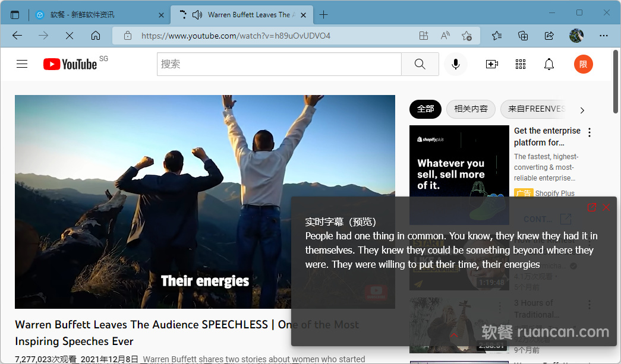This screenshot has height=364, width=621.
Task: Open the orange account avatar
Action: (x=583, y=64)
